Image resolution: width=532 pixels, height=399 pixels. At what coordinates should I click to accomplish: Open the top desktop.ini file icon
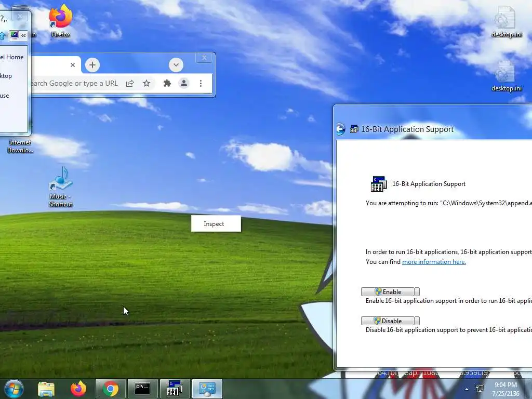pyautogui.click(x=506, y=21)
